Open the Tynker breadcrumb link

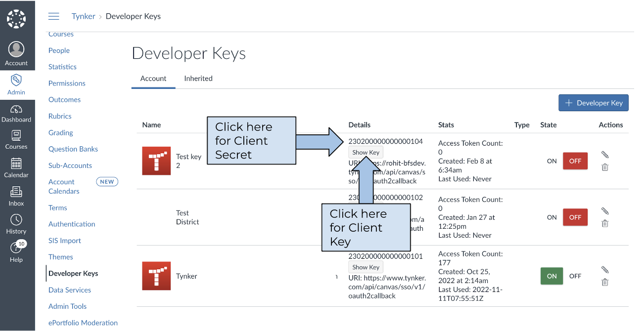(x=84, y=16)
